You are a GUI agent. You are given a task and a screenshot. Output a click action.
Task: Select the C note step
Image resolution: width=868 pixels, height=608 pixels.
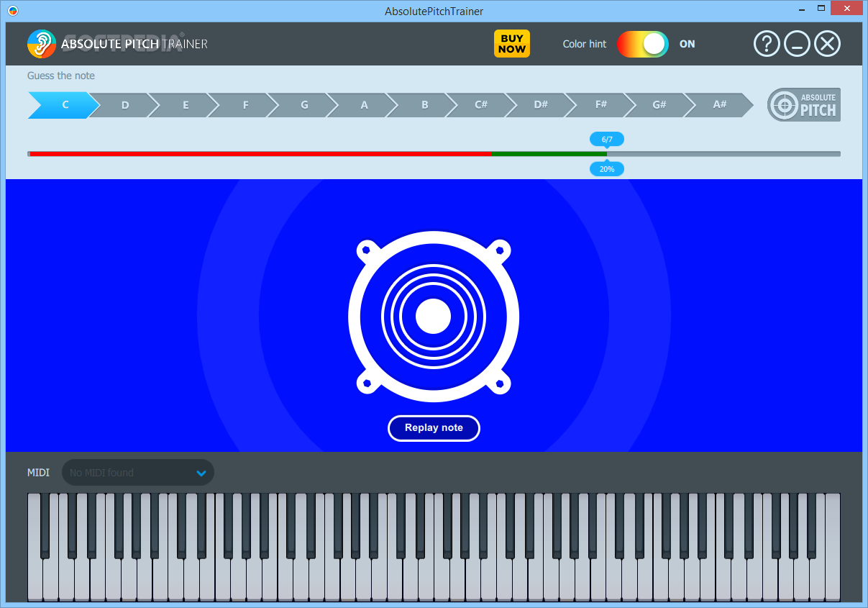pyautogui.click(x=65, y=105)
